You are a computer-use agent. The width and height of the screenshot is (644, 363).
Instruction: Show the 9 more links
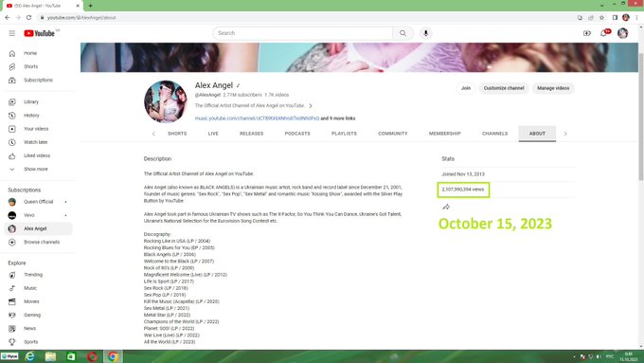(338, 118)
